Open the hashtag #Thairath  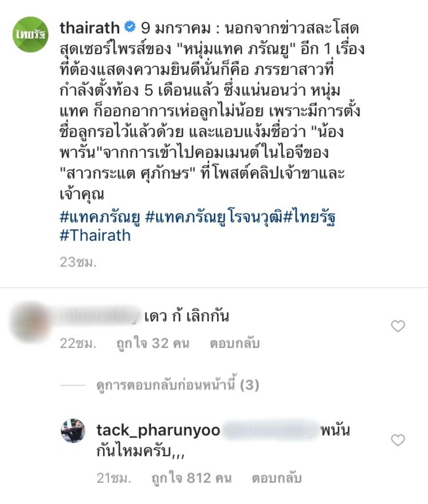(x=95, y=235)
